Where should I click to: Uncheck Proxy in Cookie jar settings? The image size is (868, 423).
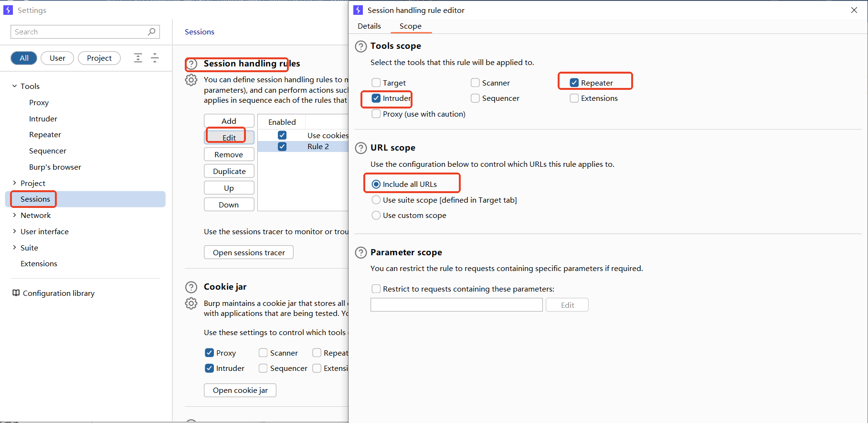(x=209, y=353)
